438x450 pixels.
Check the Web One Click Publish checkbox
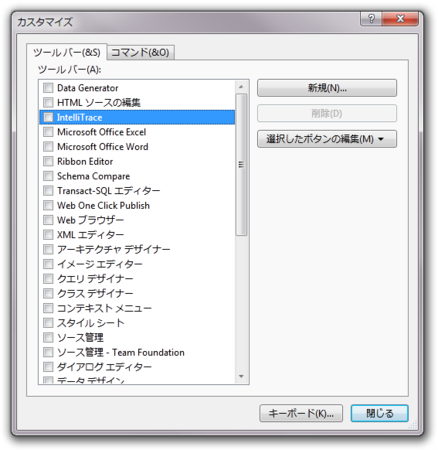point(48,205)
